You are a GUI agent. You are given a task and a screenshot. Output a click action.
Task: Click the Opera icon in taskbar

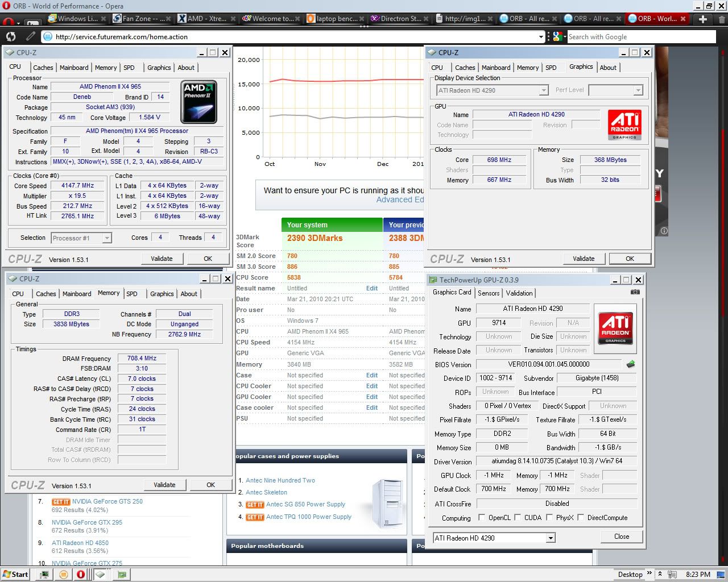point(81,574)
